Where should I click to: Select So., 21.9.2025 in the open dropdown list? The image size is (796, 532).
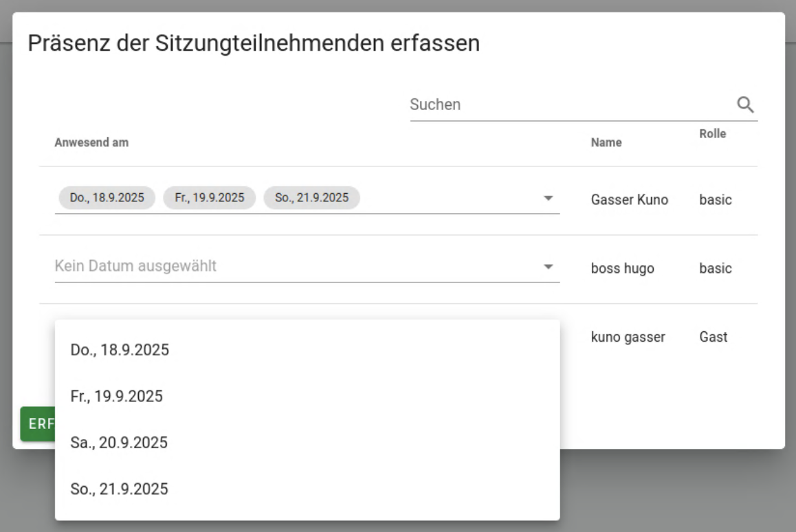click(119, 489)
